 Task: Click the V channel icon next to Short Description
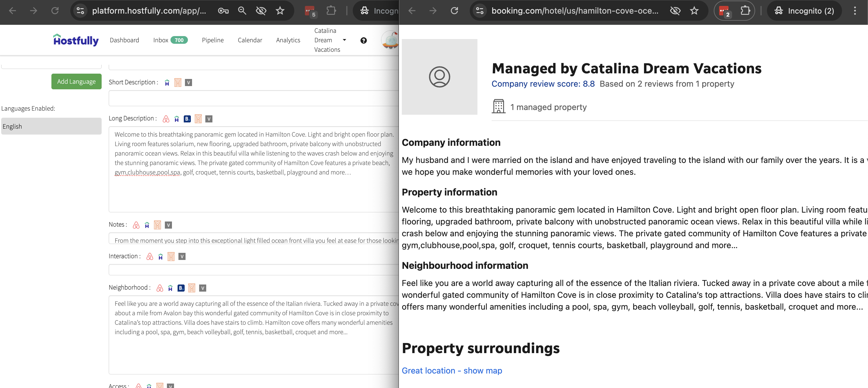[189, 83]
